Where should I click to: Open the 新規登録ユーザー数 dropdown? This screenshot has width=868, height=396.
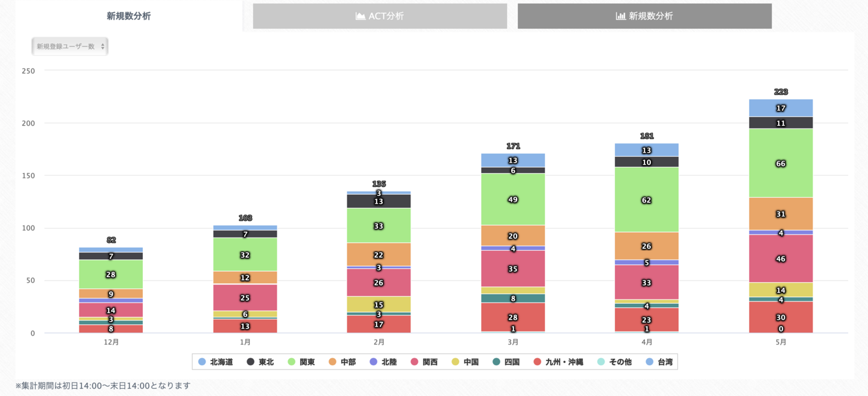(70, 46)
